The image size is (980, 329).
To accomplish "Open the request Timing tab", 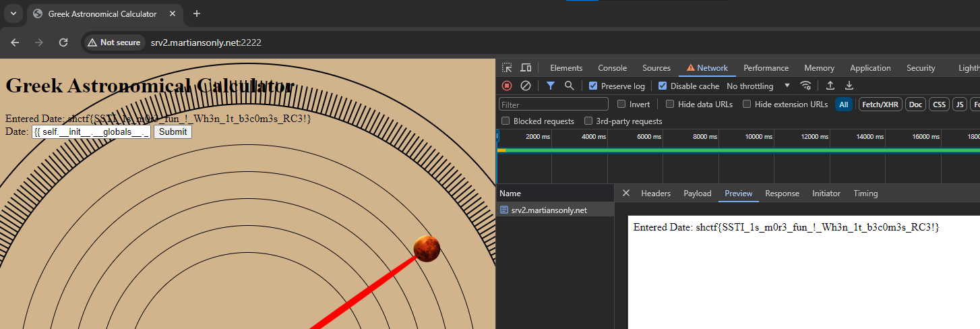I will (865, 193).
